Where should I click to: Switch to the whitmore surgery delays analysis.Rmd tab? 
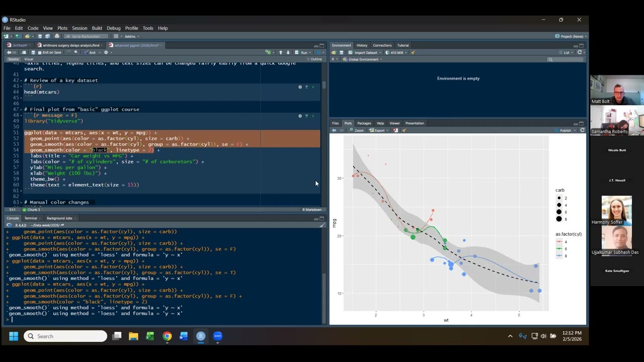coord(71,45)
